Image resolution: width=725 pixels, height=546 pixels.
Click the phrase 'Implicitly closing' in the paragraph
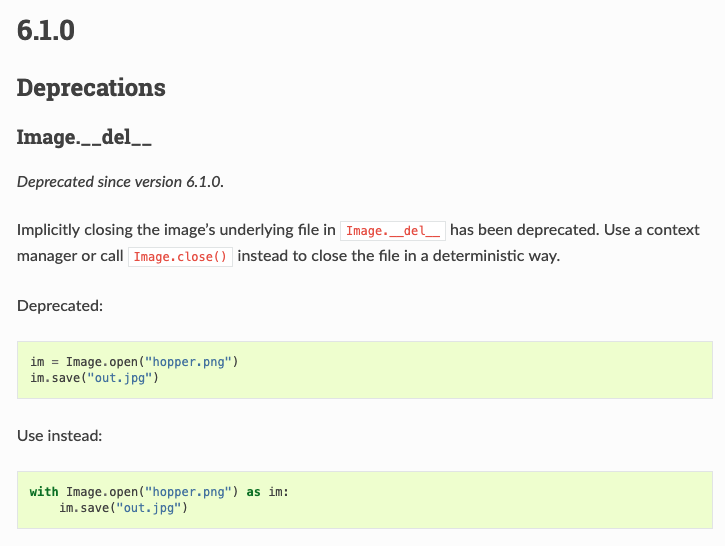click(71, 230)
